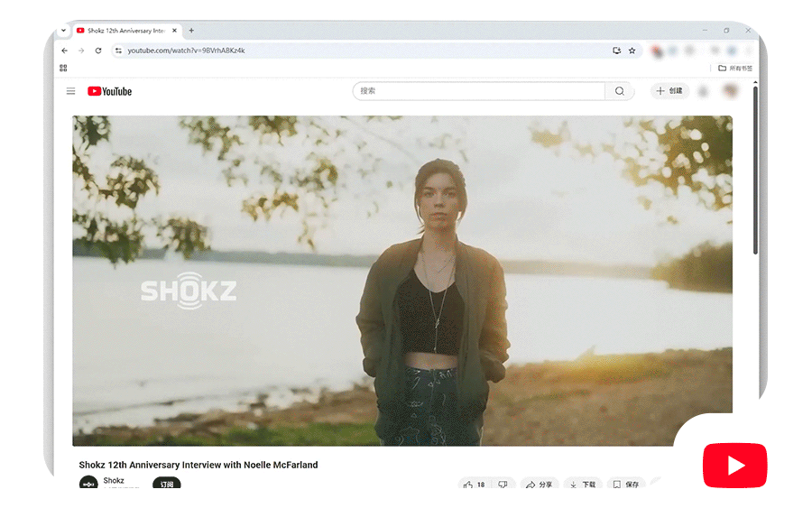812x508 pixels.
Task: Bookmark this page with the star icon
Action: pyautogui.click(x=632, y=51)
